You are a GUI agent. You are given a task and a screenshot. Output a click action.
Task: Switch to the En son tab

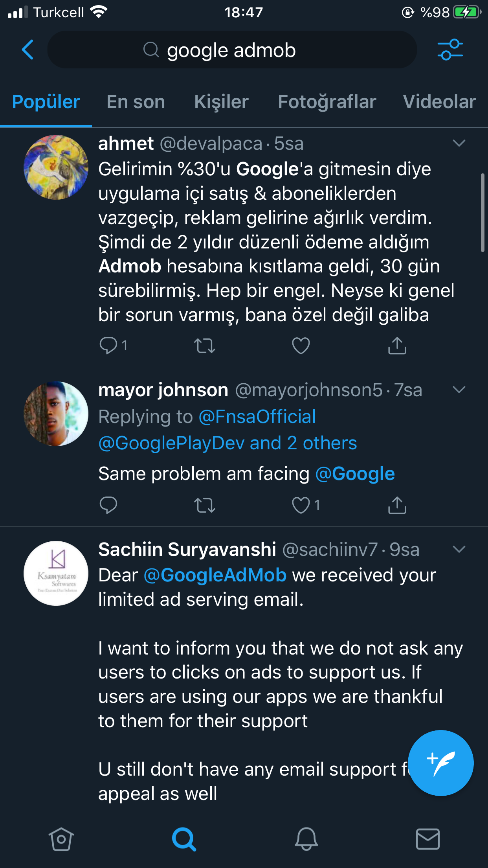(x=136, y=102)
